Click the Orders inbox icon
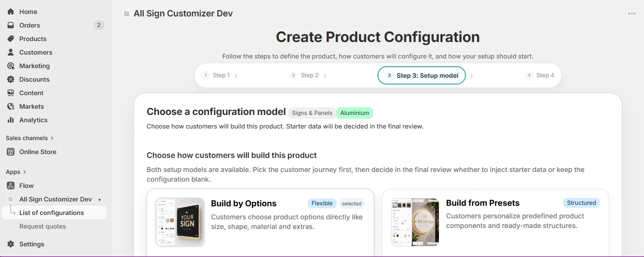644x257 pixels. (11, 25)
